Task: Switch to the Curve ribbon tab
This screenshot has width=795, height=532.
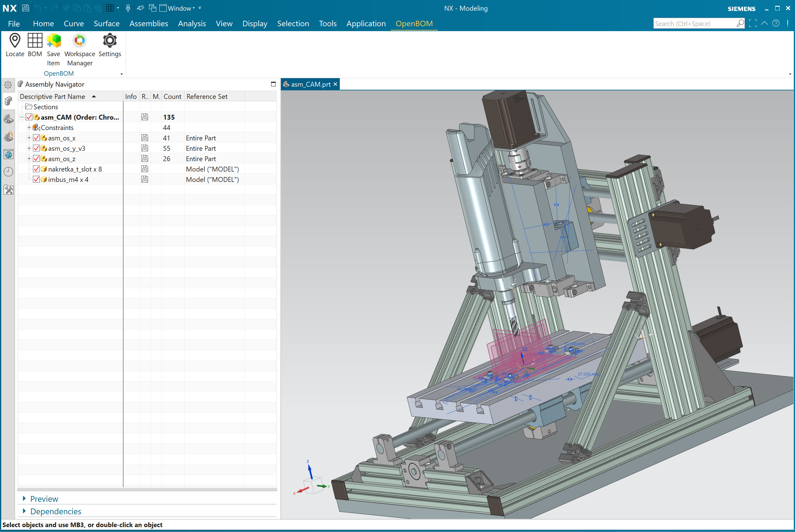Action: click(74, 24)
